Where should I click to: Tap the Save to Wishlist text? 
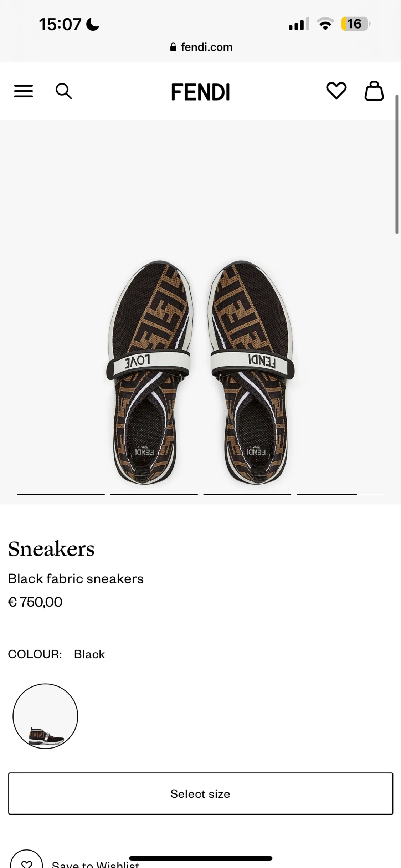tap(96, 864)
